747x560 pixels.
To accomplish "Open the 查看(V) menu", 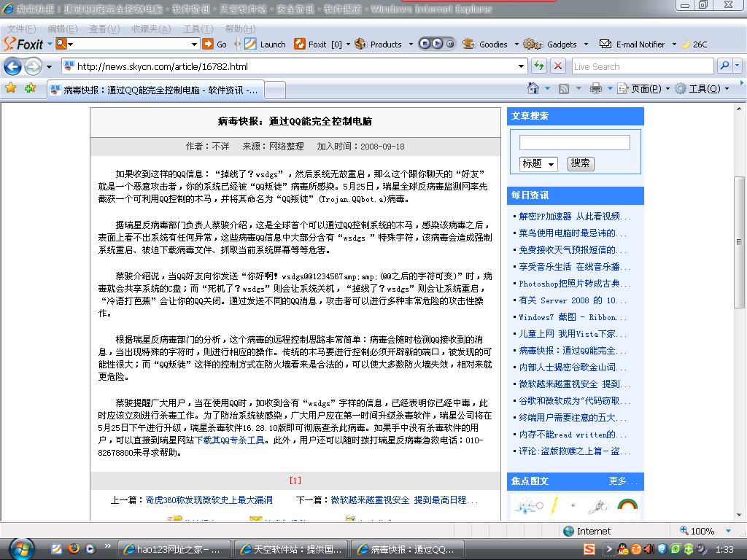I will pyautogui.click(x=104, y=29).
